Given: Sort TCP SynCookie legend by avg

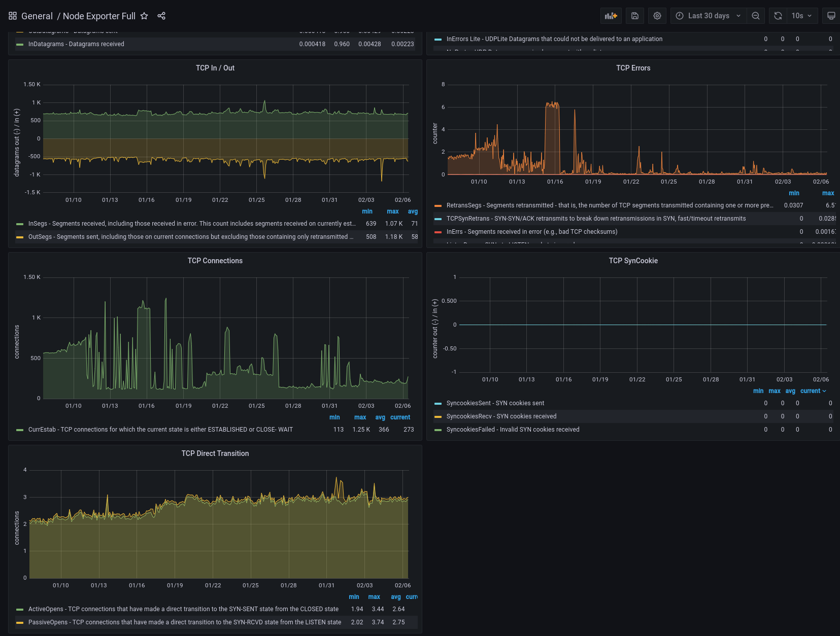Looking at the screenshot, I should [x=790, y=391].
